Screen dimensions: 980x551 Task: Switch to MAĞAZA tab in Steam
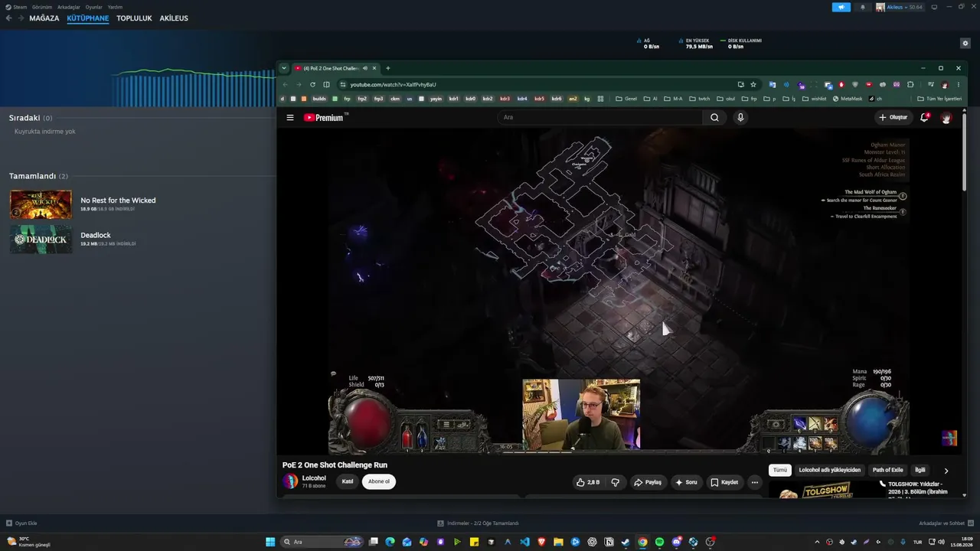[x=44, y=18]
